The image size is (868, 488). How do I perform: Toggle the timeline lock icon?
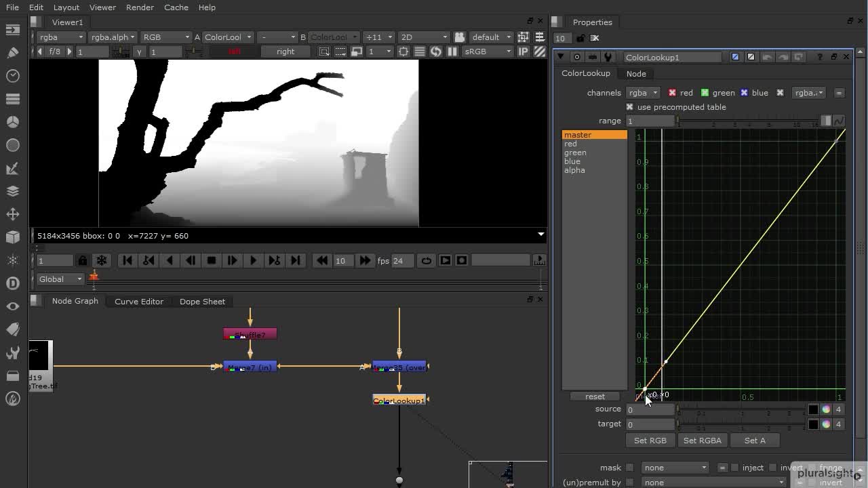pos(82,260)
